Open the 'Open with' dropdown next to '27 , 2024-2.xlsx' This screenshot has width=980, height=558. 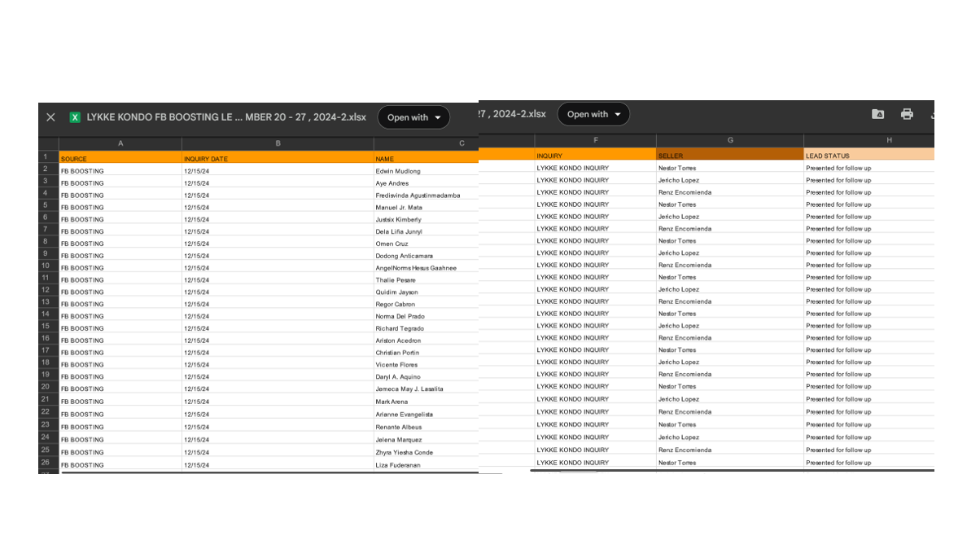pos(593,114)
